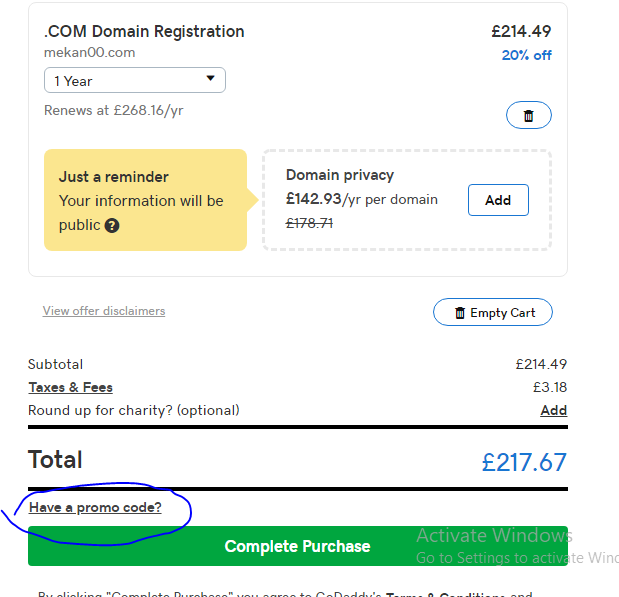Click Have a promo code? link
This screenshot has width=619, height=597.
point(95,507)
